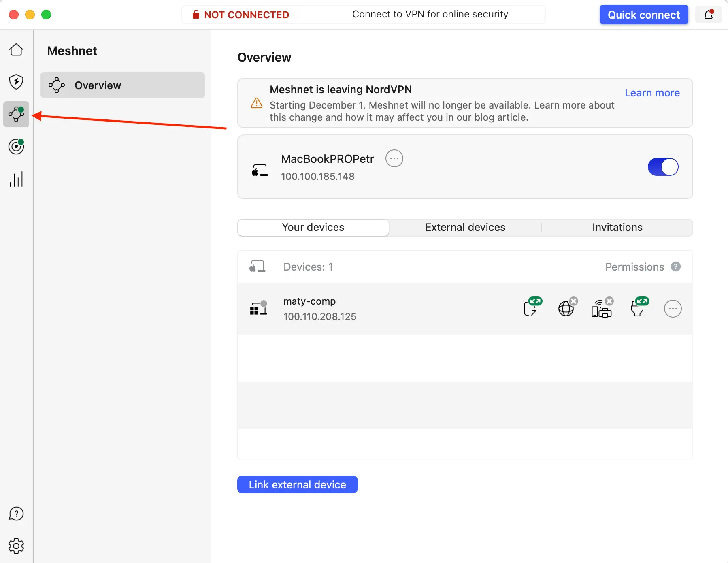
Task: Click the notifications bell icon
Action: coord(709,15)
